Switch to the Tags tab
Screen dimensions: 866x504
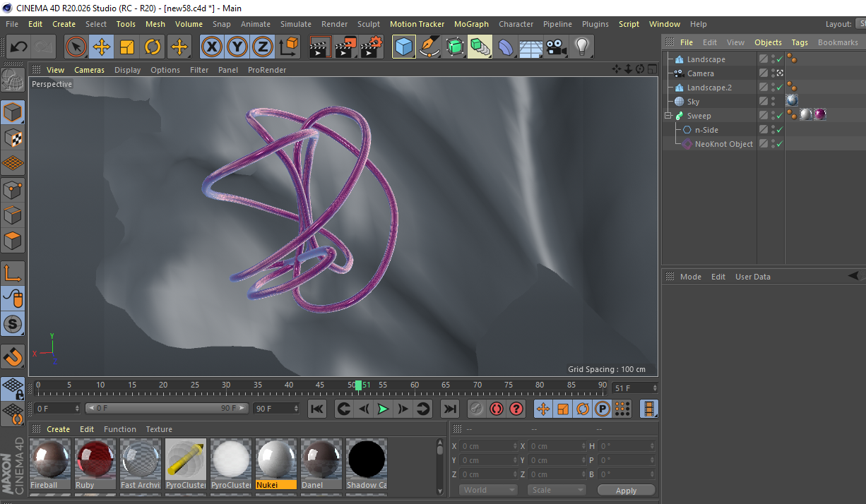799,42
